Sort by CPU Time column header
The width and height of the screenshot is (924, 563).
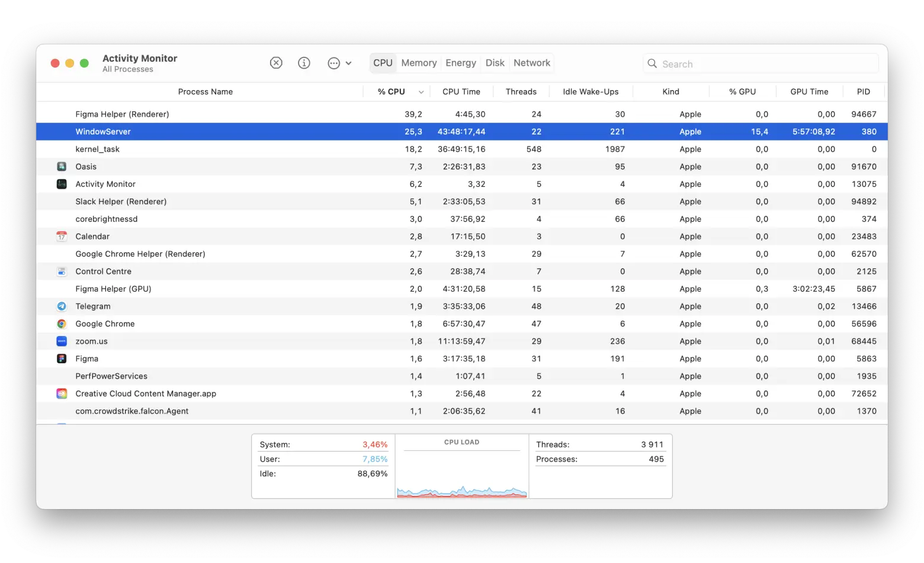tap(461, 92)
